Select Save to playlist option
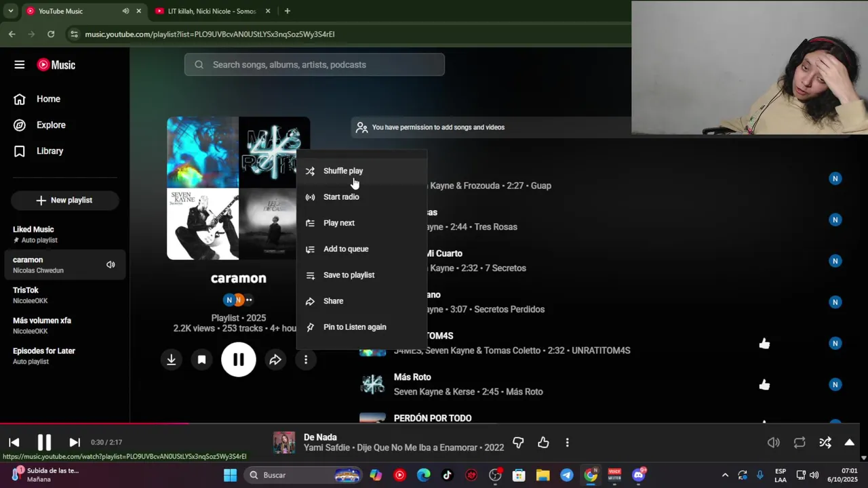 tap(362, 275)
